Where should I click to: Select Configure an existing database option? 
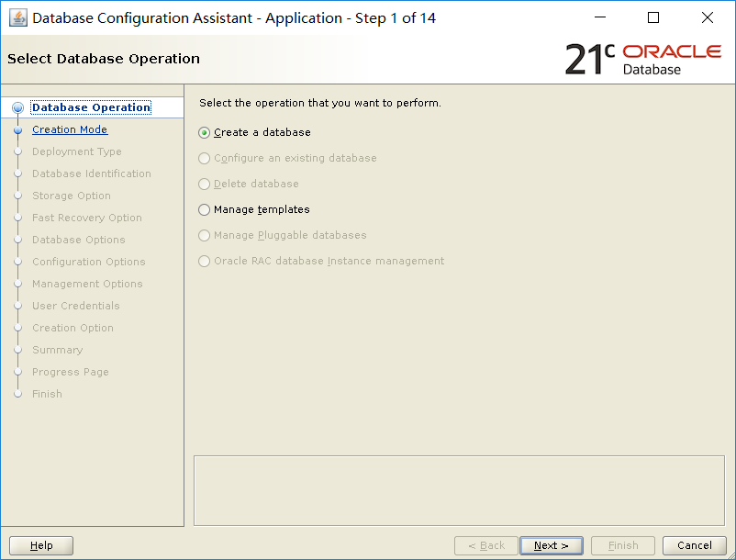pyautogui.click(x=204, y=158)
